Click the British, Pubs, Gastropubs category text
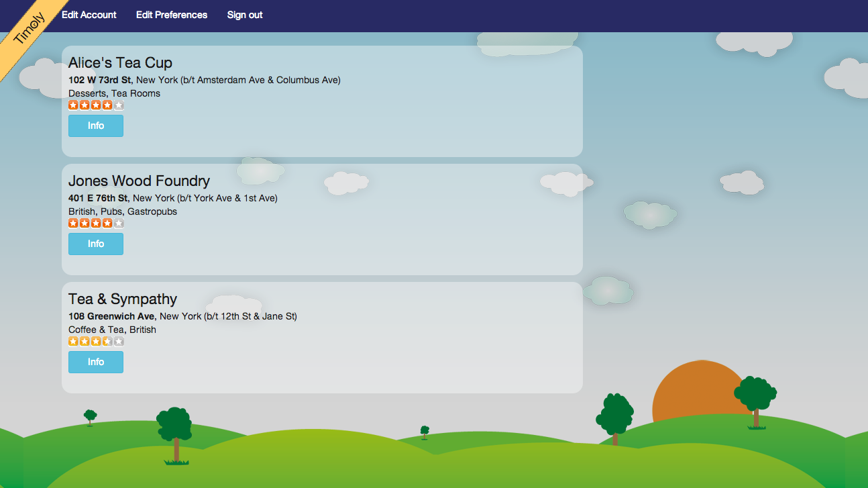The height and width of the screenshot is (488, 868). point(123,211)
